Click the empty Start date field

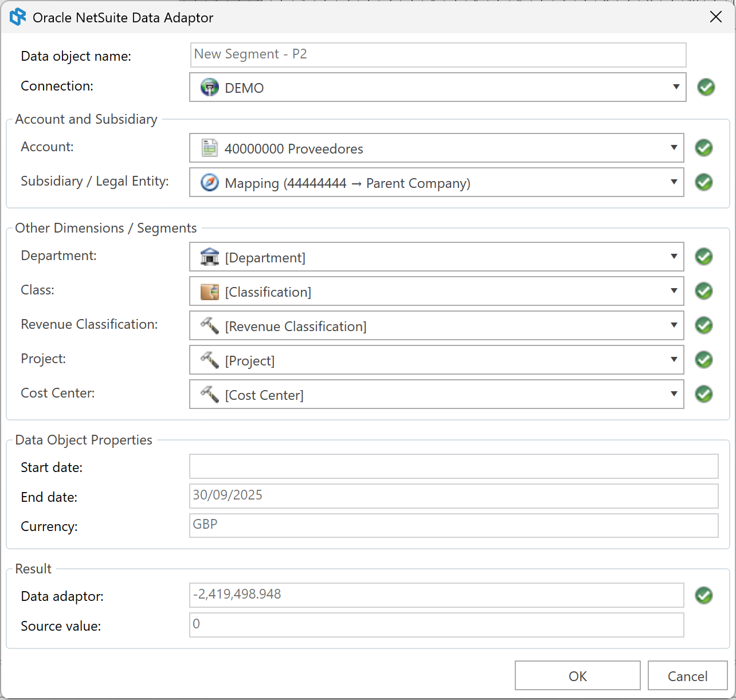(x=454, y=466)
